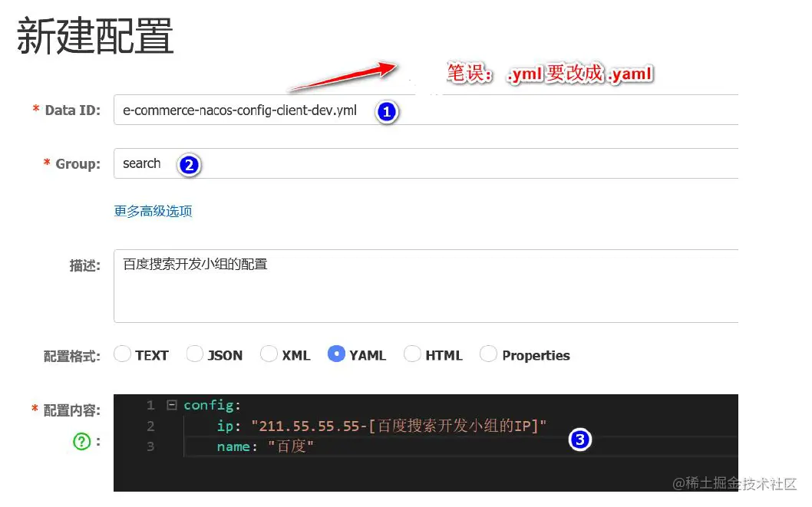Click the Group input field containing search
This screenshot has width=812, height=507.
click(426, 164)
